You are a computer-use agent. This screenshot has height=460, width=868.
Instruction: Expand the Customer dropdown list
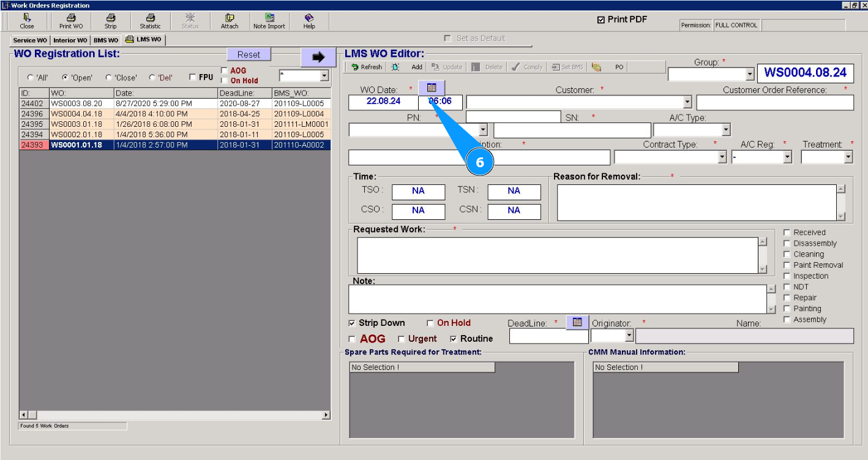pyautogui.click(x=687, y=102)
